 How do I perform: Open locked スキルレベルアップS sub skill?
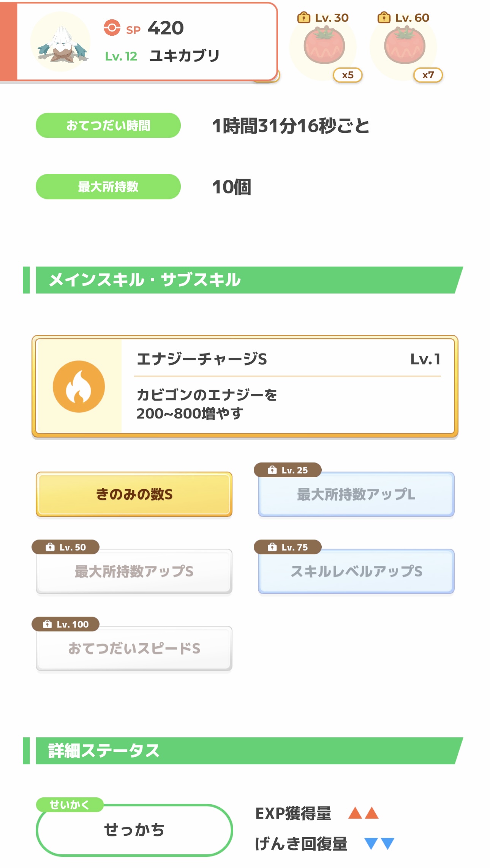tap(356, 571)
